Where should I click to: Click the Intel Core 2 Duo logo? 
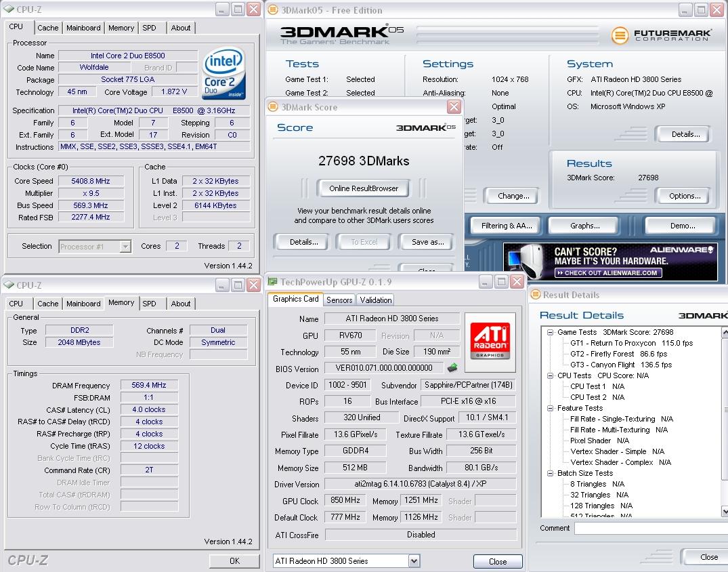pos(223,73)
